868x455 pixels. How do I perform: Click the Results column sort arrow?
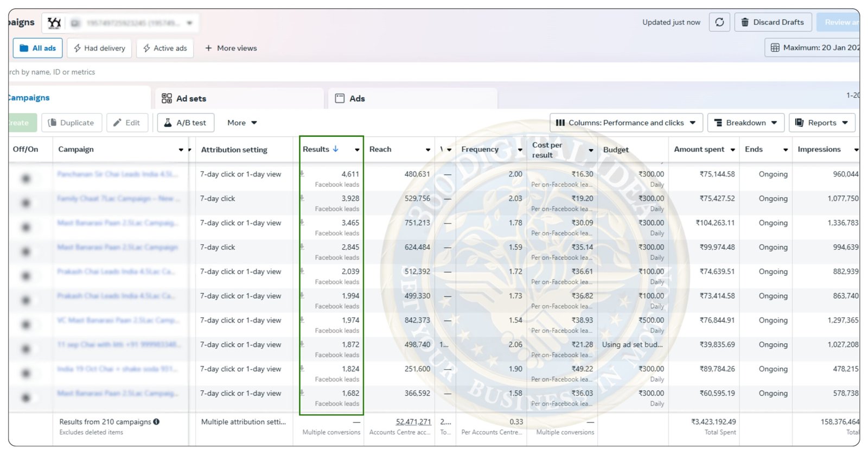pos(335,149)
